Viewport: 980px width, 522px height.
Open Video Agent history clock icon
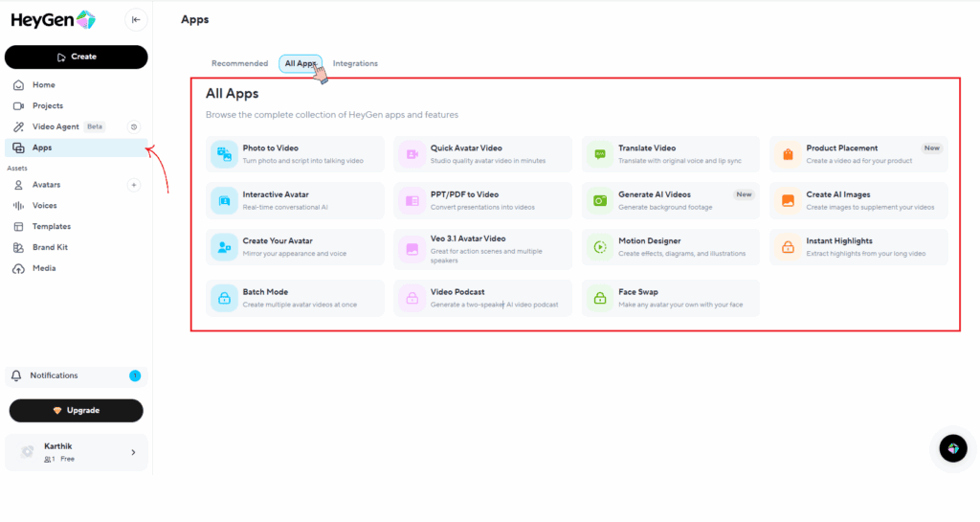click(134, 126)
